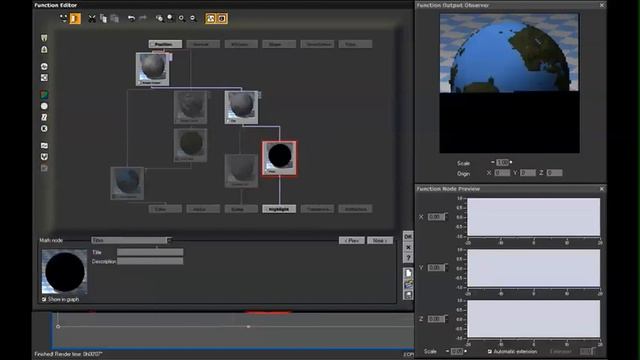Click the Redo arrow icon

pyautogui.click(x=142, y=18)
